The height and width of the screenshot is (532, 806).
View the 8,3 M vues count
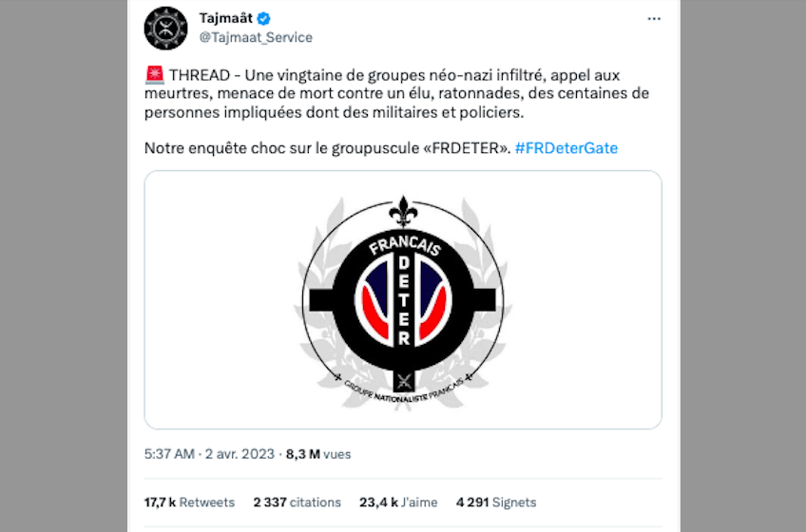(x=318, y=454)
